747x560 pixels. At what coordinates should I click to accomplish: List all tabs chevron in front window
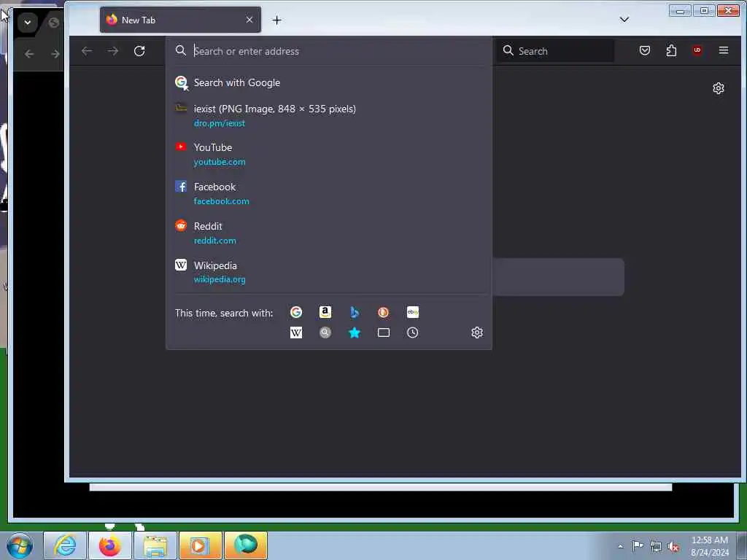point(624,20)
